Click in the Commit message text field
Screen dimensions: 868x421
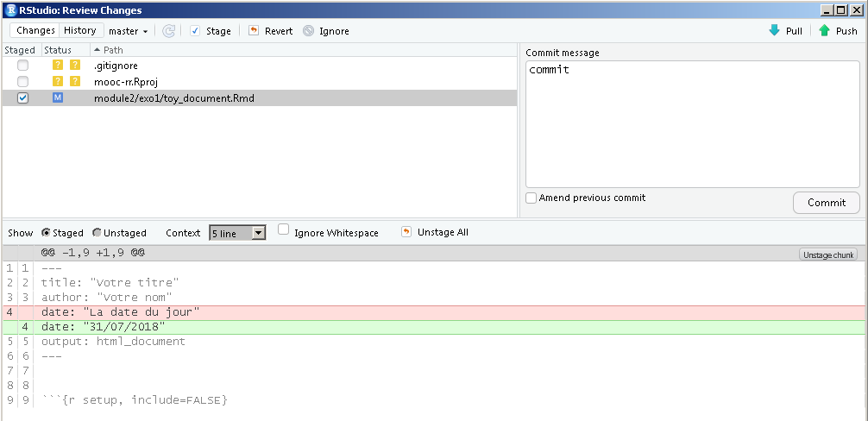[692, 124]
